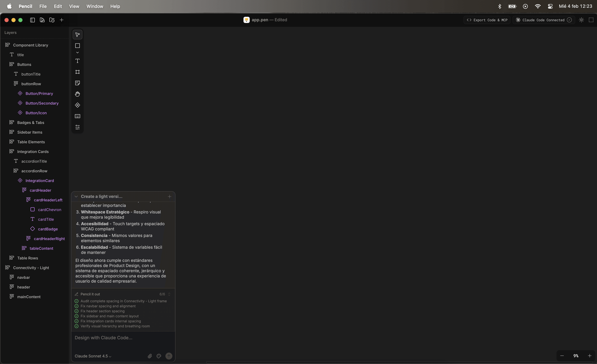Activate the Hand pan tool
597x364 pixels.
[x=78, y=94]
